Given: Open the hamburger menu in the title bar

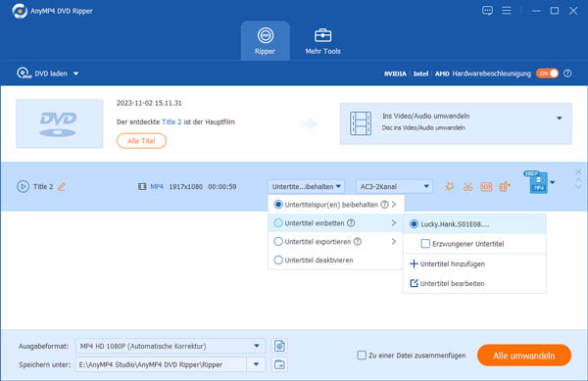Looking at the screenshot, I should point(507,11).
